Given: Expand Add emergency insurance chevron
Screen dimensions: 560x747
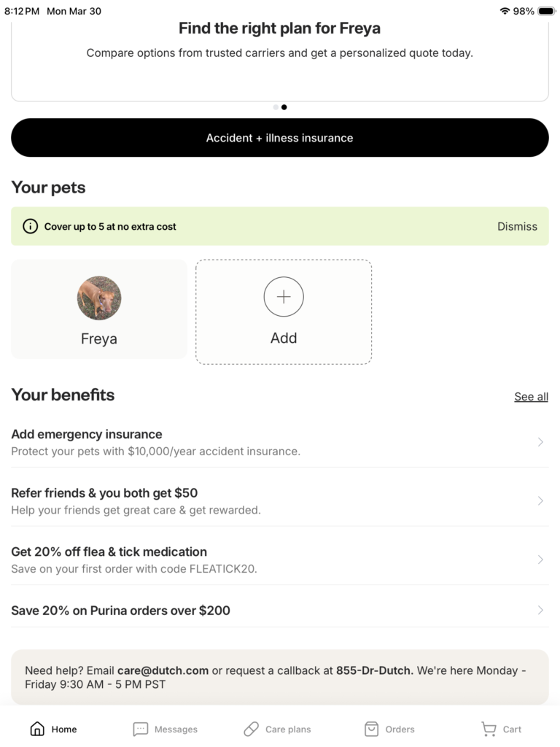Looking at the screenshot, I should (540, 442).
